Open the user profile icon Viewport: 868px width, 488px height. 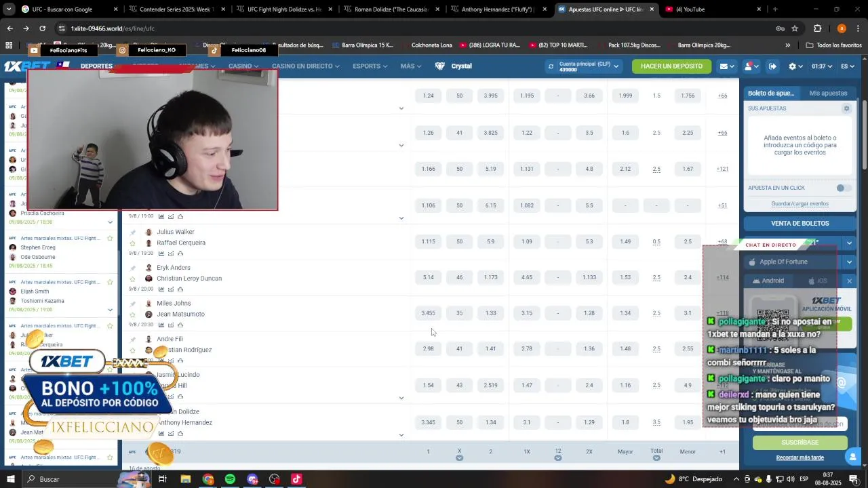click(749, 66)
